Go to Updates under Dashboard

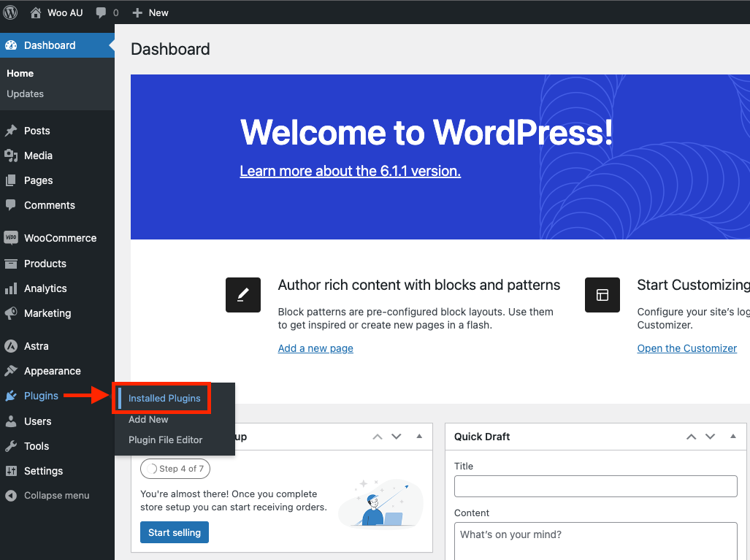click(x=25, y=93)
